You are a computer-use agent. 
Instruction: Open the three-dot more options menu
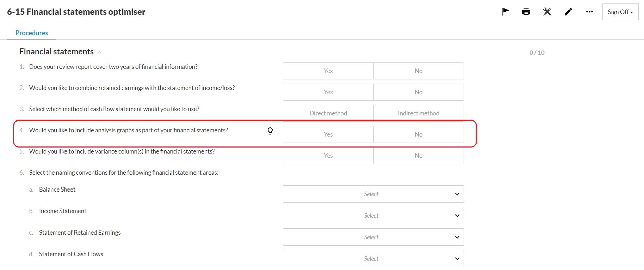(589, 12)
